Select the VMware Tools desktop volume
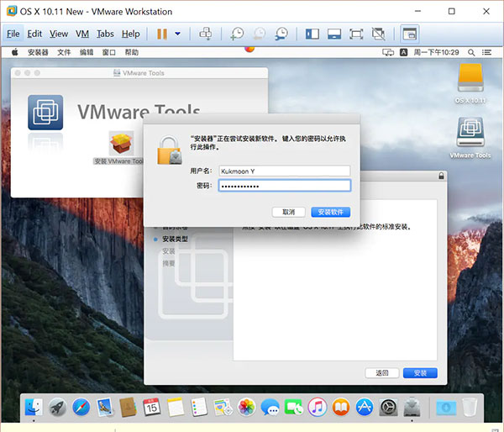Image resolution: width=504 pixels, height=432 pixels. pyautogui.click(x=470, y=133)
